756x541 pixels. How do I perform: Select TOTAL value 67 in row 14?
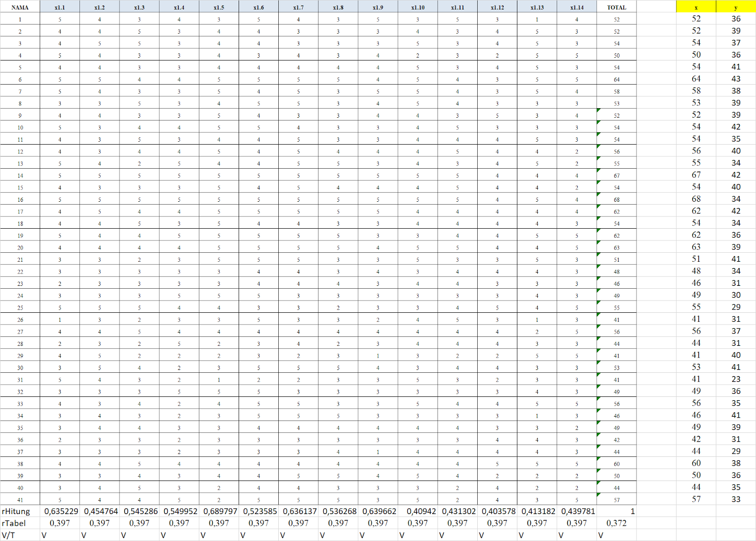617,176
